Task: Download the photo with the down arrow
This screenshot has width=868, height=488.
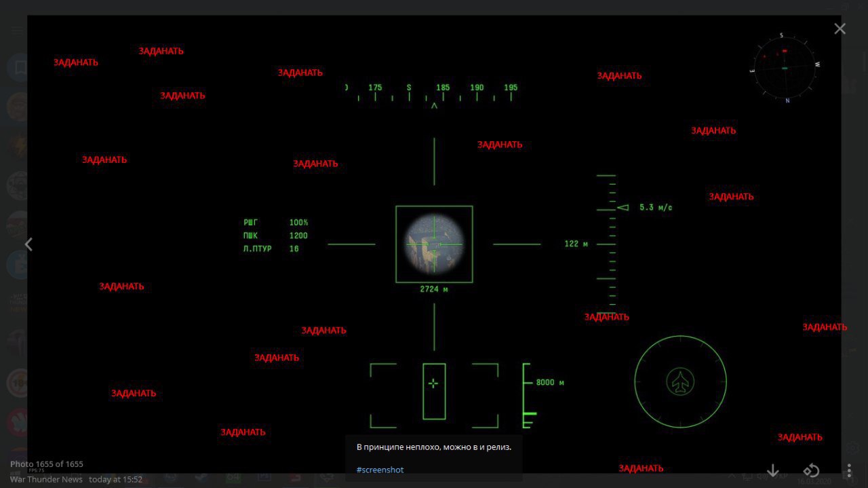Action: (x=772, y=470)
